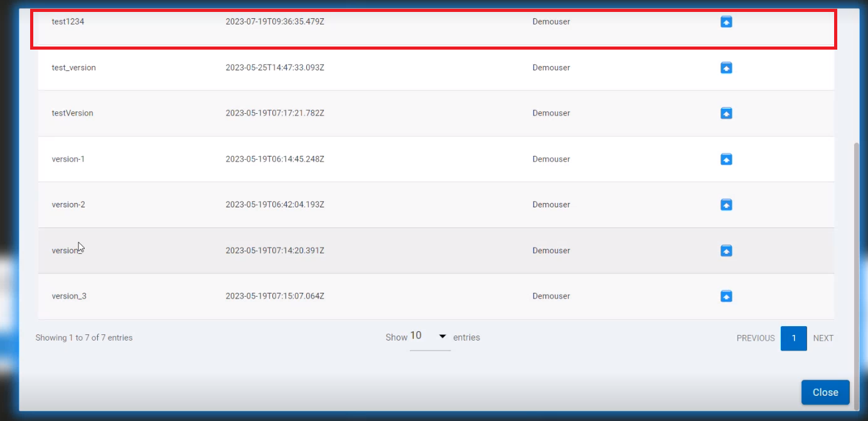Viewport: 868px width, 421px height.
Task: Click timestamp 2023-07-19T09:36:35.479Z
Action: tap(275, 21)
